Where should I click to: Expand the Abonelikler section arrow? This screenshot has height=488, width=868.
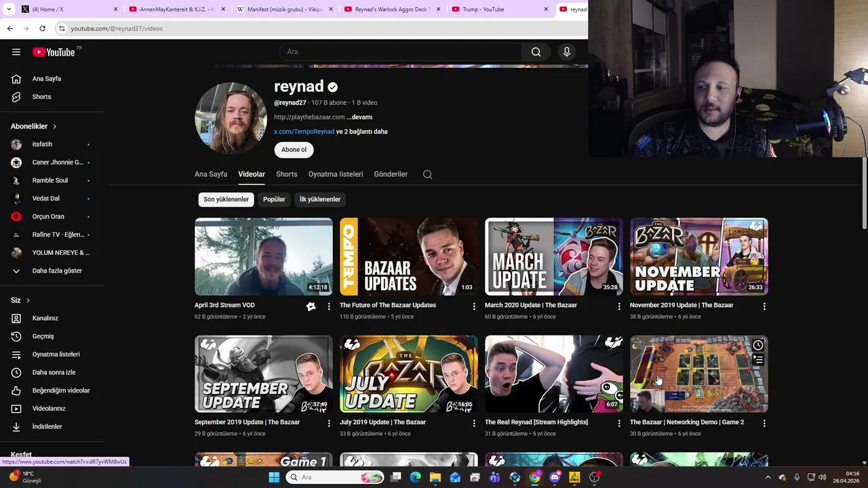coord(55,127)
